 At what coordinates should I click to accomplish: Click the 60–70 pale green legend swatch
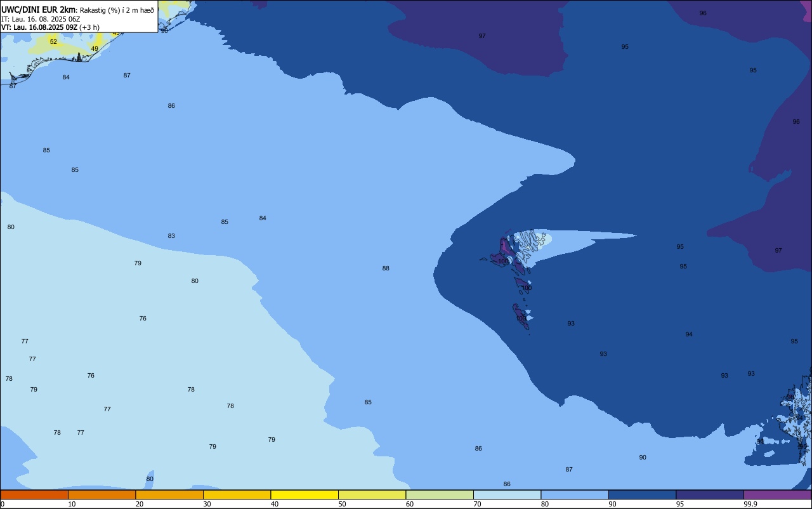click(x=440, y=494)
